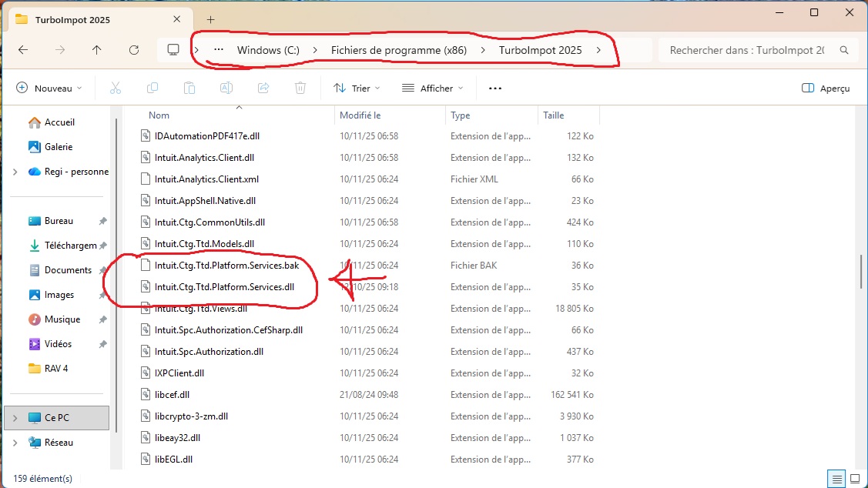Close the TurboImpot 2025 tab
The height and width of the screenshot is (488, 868).
tap(176, 18)
